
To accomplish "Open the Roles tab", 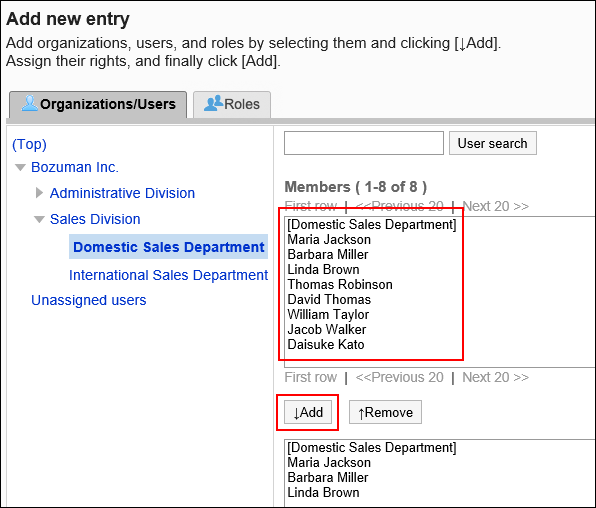I will tap(232, 104).
